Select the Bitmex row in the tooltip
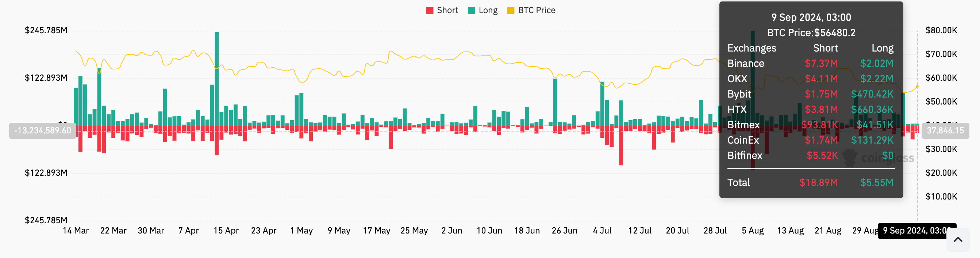980x258 pixels. 810,125
